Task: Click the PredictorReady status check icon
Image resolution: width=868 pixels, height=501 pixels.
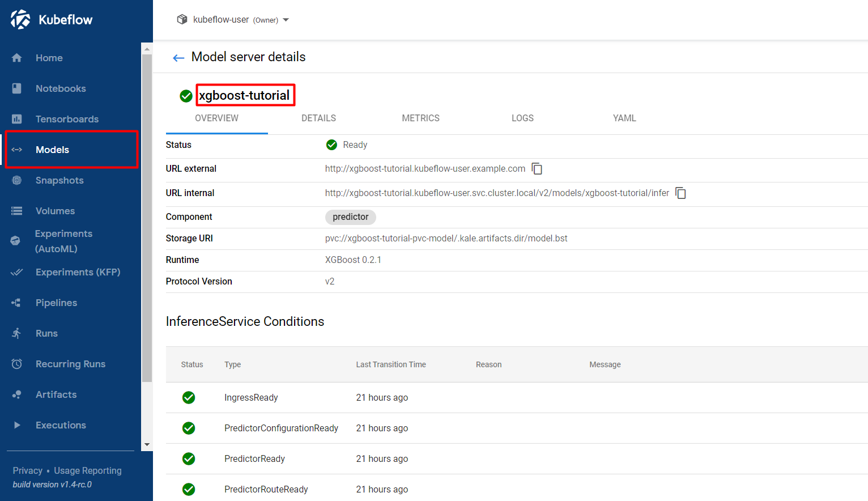Action: click(x=189, y=459)
